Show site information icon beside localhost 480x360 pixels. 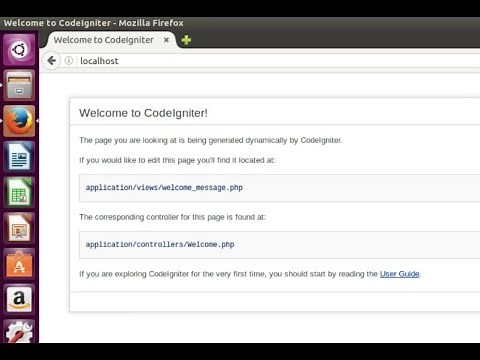point(69,61)
